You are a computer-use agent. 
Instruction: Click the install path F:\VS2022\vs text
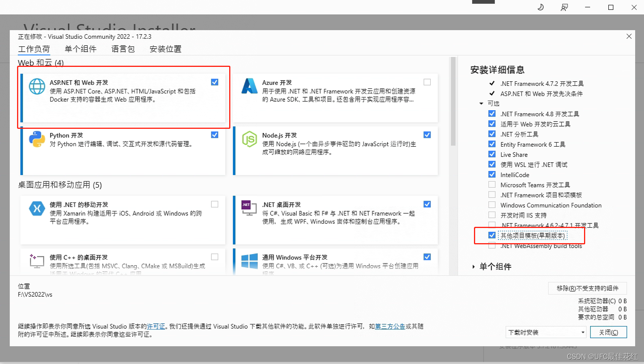click(35, 294)
